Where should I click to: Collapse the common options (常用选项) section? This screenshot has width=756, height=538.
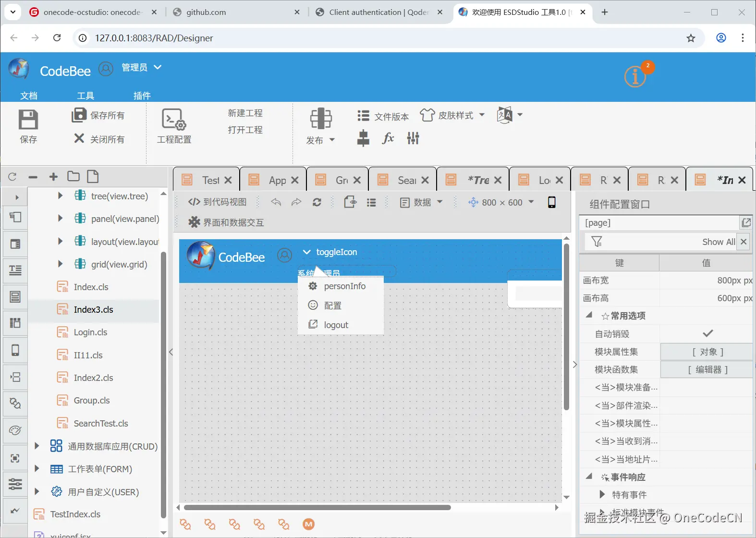[589, 315]
